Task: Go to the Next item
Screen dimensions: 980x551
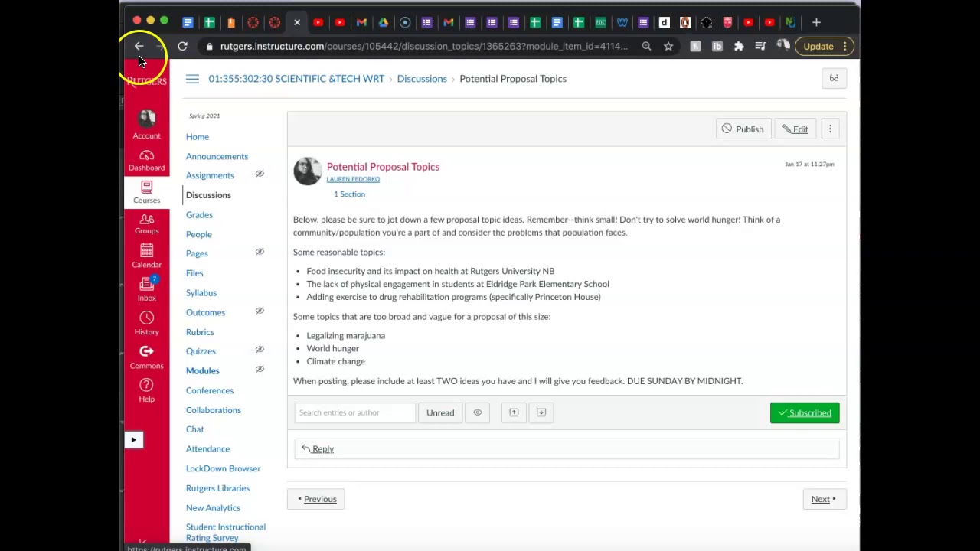Action: pos(824,499)
